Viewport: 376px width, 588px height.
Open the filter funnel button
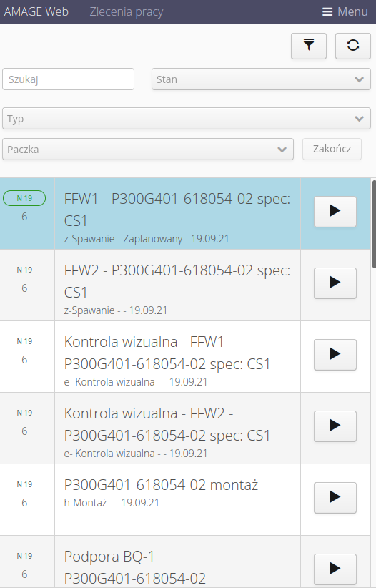point(309,46)
